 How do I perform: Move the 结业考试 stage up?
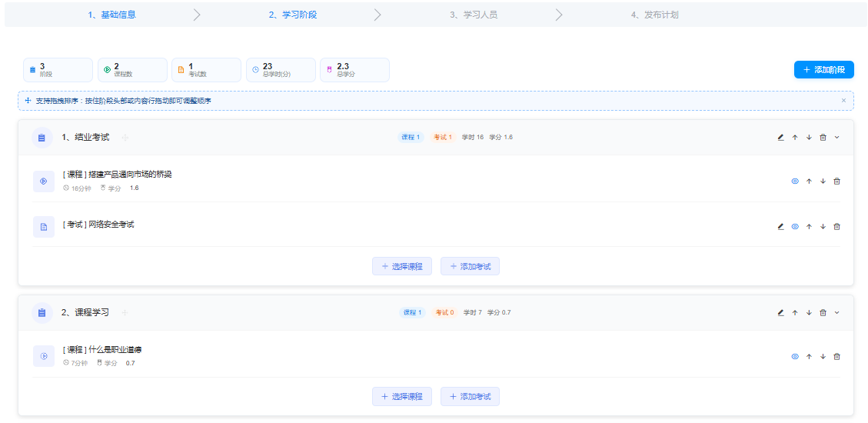coord(795,138)
